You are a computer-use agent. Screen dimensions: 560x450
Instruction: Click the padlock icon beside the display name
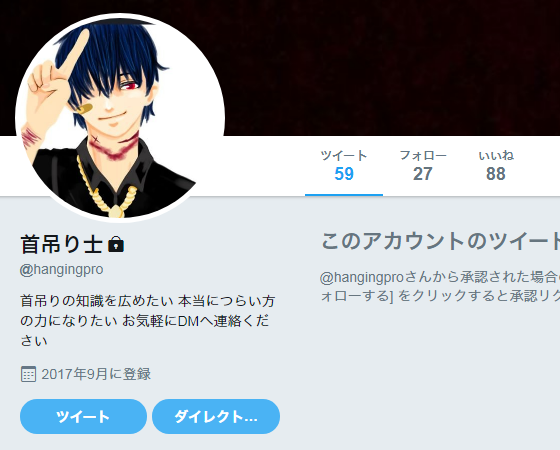[116, 244]
